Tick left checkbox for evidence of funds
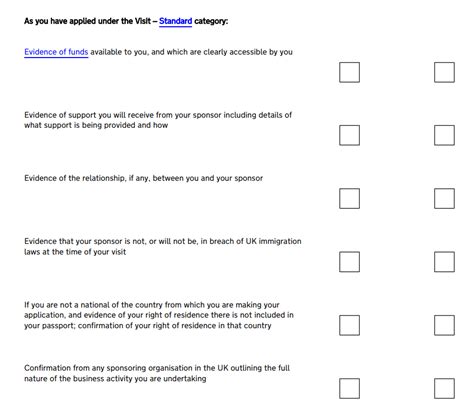 [x=349, y=72]
